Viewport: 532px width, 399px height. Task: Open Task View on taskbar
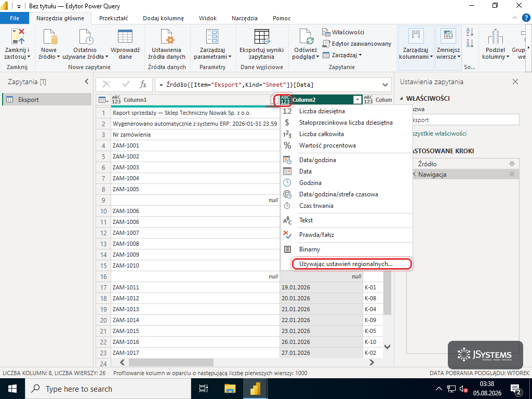click(203, 389)
